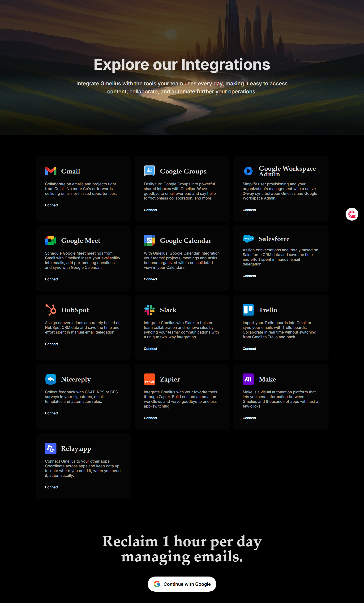Click the Google Calendar 31 icon

pos(150,240)
